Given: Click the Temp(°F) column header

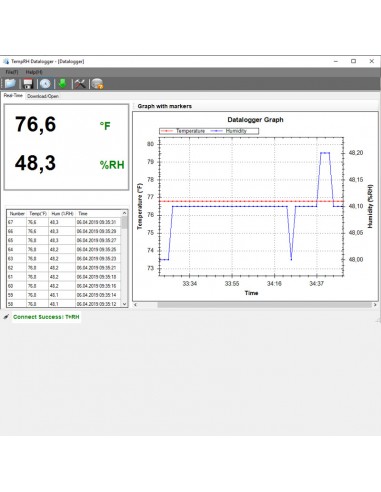Looking at the screenshot, I should pos(38,213).
